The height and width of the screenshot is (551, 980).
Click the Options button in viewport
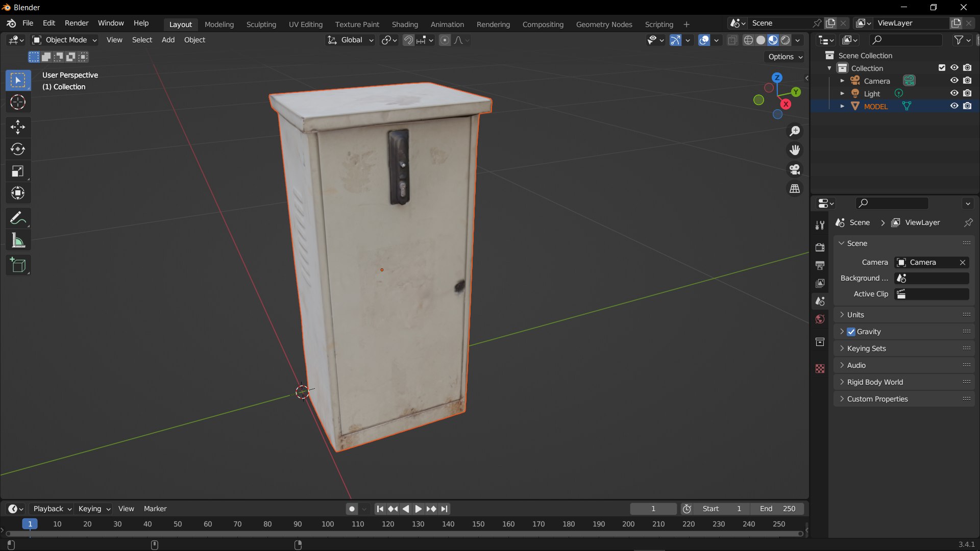tap(785, 57)
